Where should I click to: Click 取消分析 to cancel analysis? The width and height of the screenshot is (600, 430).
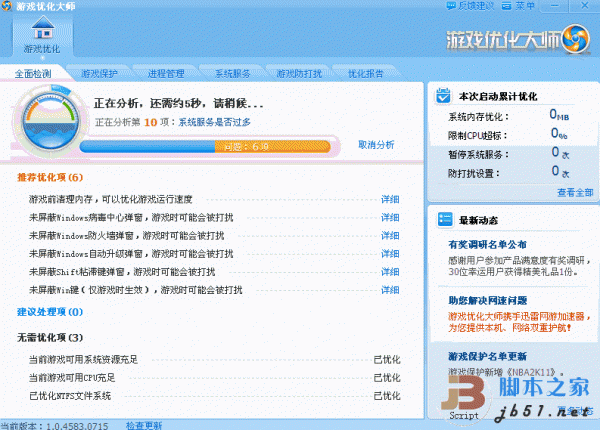(376, 145)
